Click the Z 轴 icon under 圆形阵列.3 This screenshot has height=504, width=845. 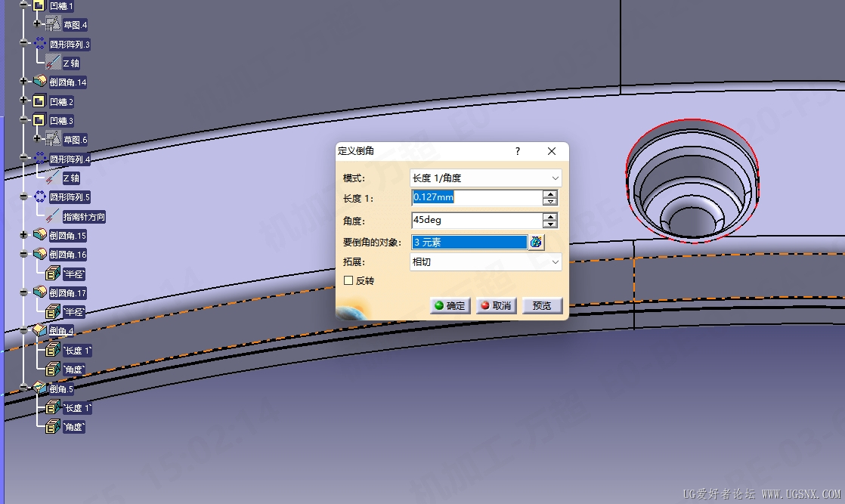point(53,63)
